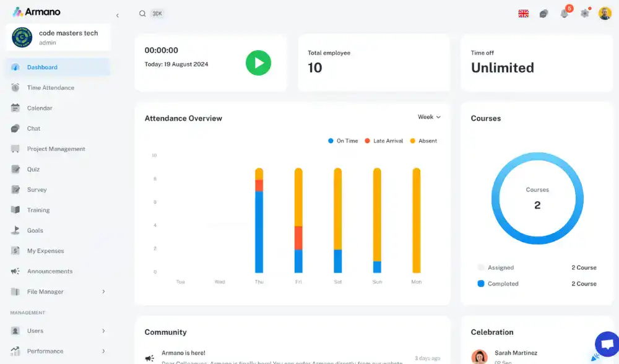Viewport: 619px width, 364px height.
Task: Open the notifications bell icon
Action: point(564,14)
